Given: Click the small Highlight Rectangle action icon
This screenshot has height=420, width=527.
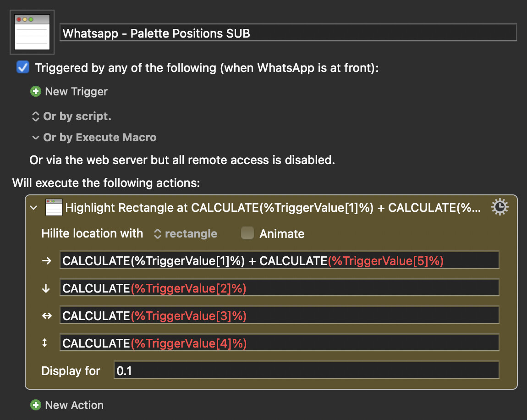Looking at the screenshot, I should point(54,208).
